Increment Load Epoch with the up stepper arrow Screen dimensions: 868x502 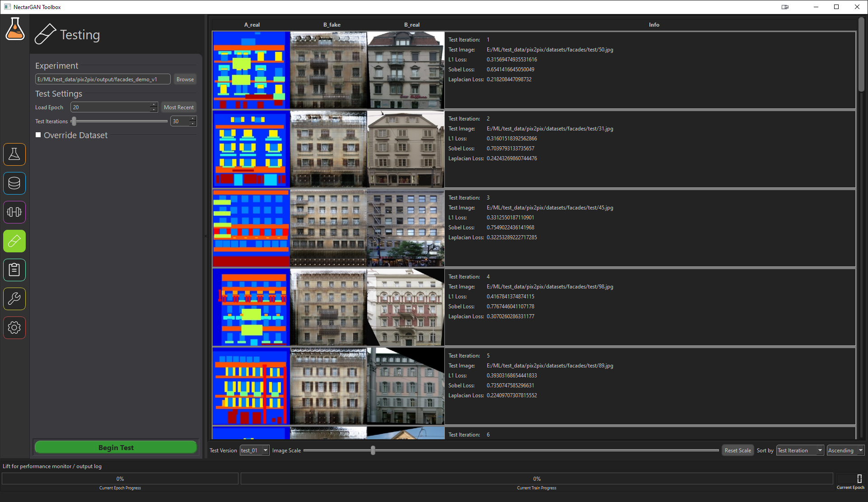pos(154,104)
